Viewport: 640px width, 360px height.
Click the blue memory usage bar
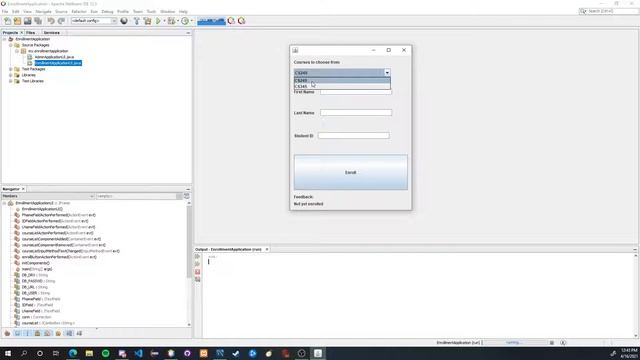[211, 21]
